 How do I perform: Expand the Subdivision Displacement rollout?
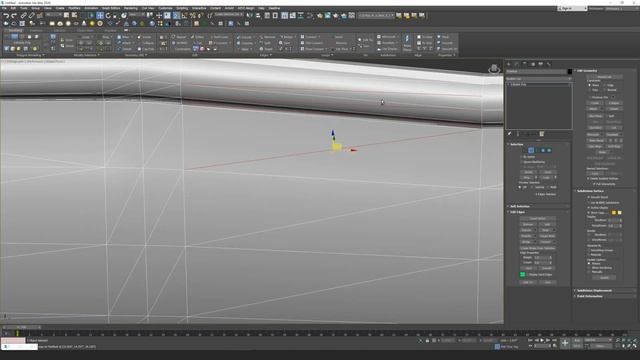[x=594, y=291]
